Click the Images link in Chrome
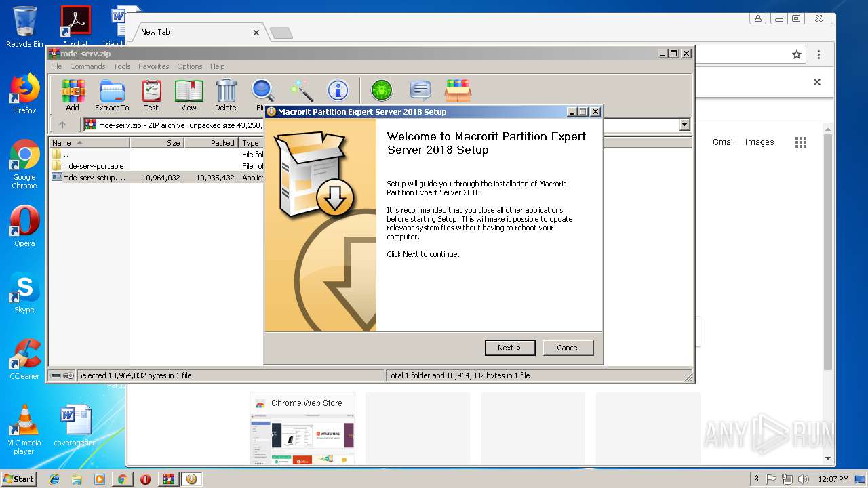Image resolution: width=868 pixels, height=488 pixels. [759, 142]
